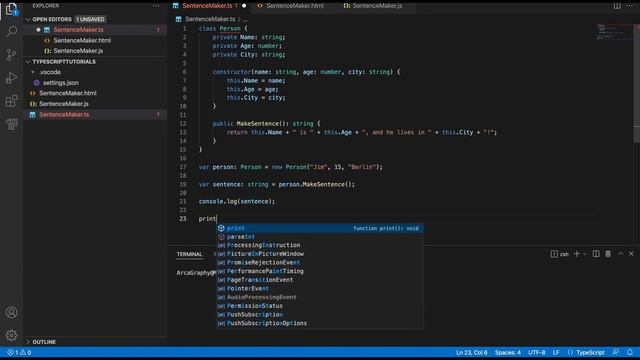Choose PerformancePaintTiming from suggestions

coord(320,271)
